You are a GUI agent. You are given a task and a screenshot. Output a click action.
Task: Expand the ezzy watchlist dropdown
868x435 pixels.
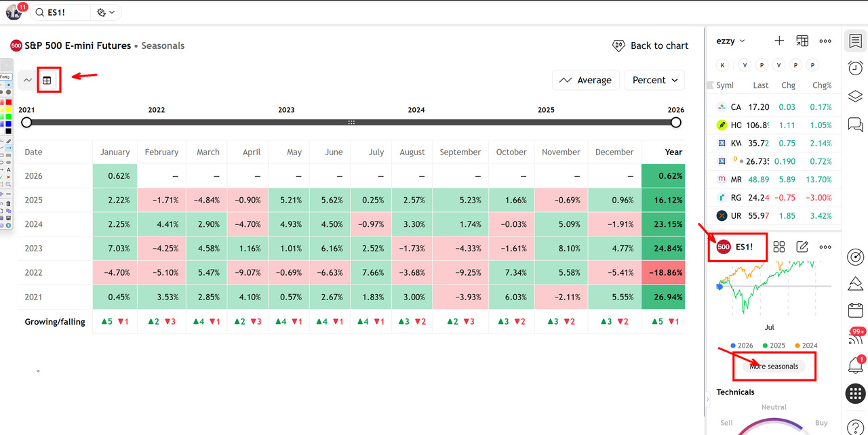click(x=731, y=41)
